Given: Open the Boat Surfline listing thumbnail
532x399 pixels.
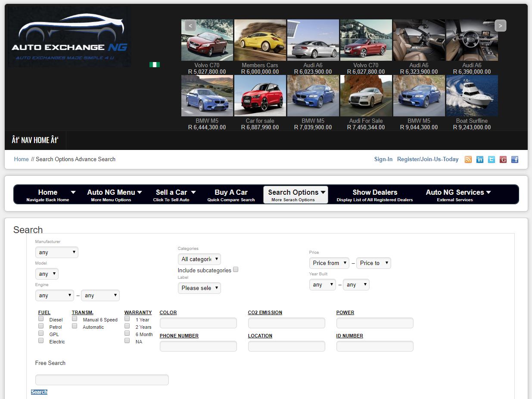Looking at the screenshot, I should [472, 96].
